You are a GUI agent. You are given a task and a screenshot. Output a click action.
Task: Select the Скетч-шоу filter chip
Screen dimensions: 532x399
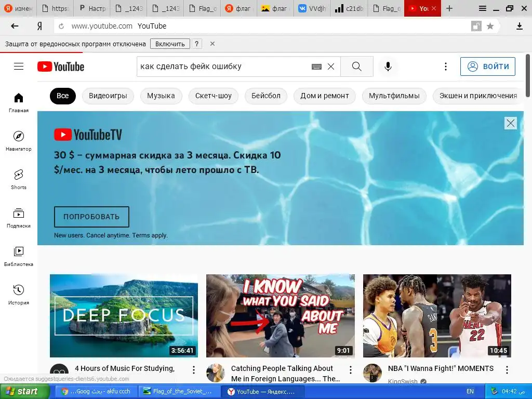point(214,96)
